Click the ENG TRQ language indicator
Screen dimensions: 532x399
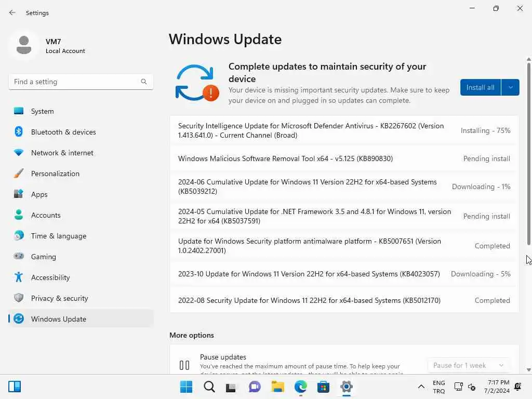pyautogui.click(x=438, y=387)
